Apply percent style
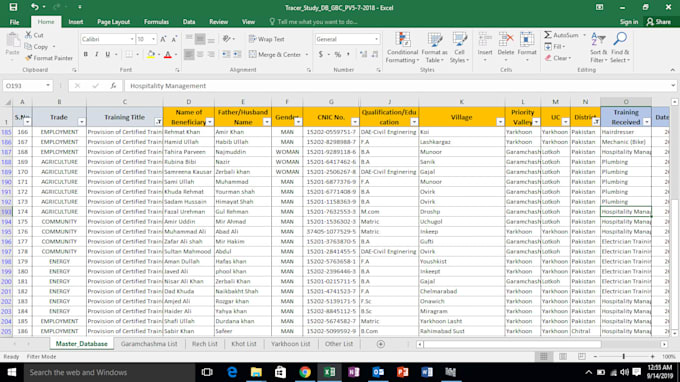This screenshot has width=680, height=382. tap(338, 54)
